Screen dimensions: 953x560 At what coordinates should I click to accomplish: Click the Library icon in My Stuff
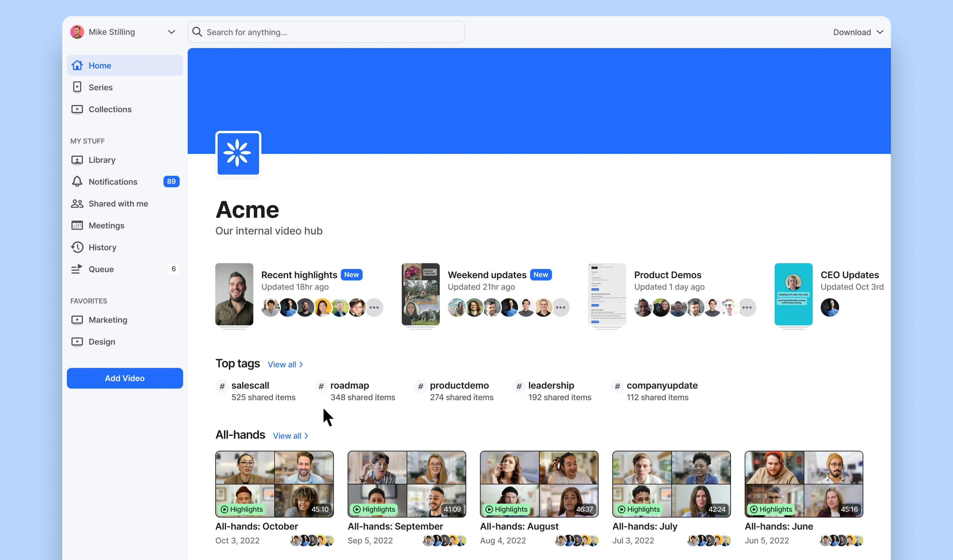pos(77,160)
